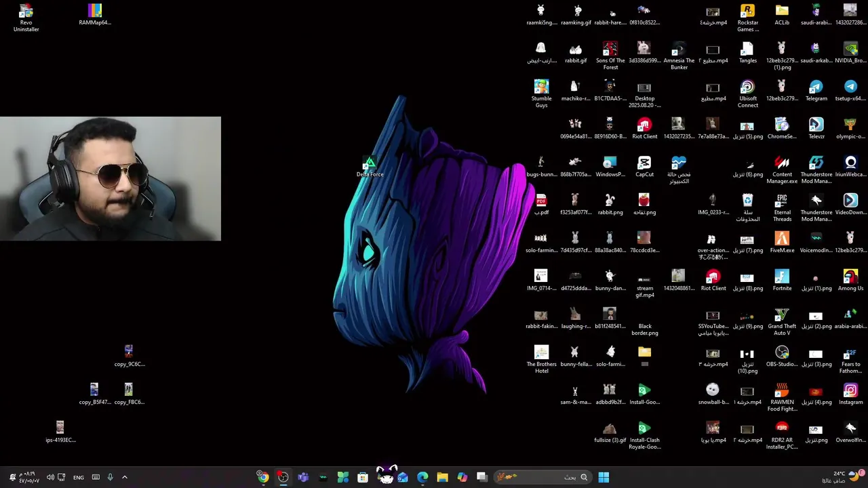Image resolution: width=868 pixels, height=488 pixels.
Task: Open the volume control in tray
Action: (50, 477)
